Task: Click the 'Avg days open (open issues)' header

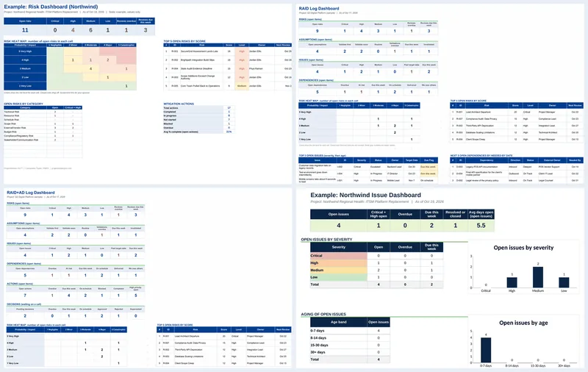Action: click(481, 214)
